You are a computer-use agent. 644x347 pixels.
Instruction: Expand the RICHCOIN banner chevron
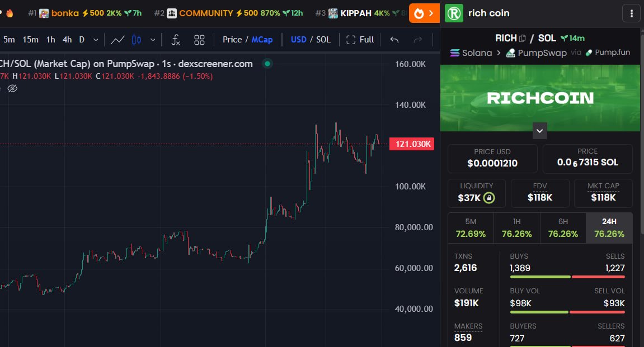540,131
